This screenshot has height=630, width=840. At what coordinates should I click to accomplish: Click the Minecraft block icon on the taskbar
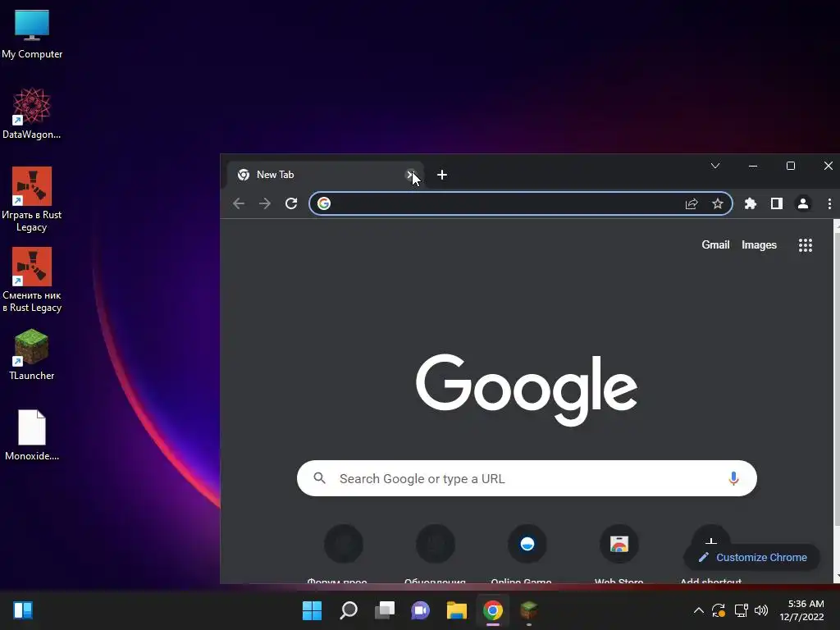(x=529, y=610)
